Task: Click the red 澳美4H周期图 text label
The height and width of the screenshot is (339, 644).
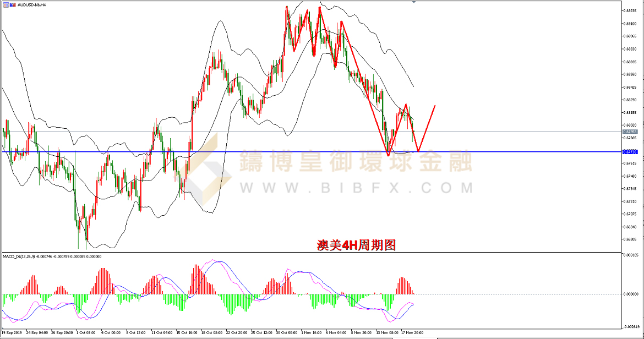Action: pyautogui.click(x=356, y=245)
